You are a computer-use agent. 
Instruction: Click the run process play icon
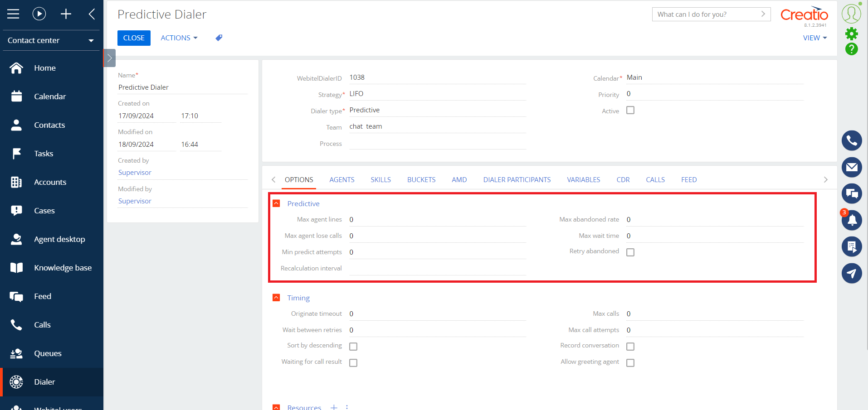pos(39,14)
